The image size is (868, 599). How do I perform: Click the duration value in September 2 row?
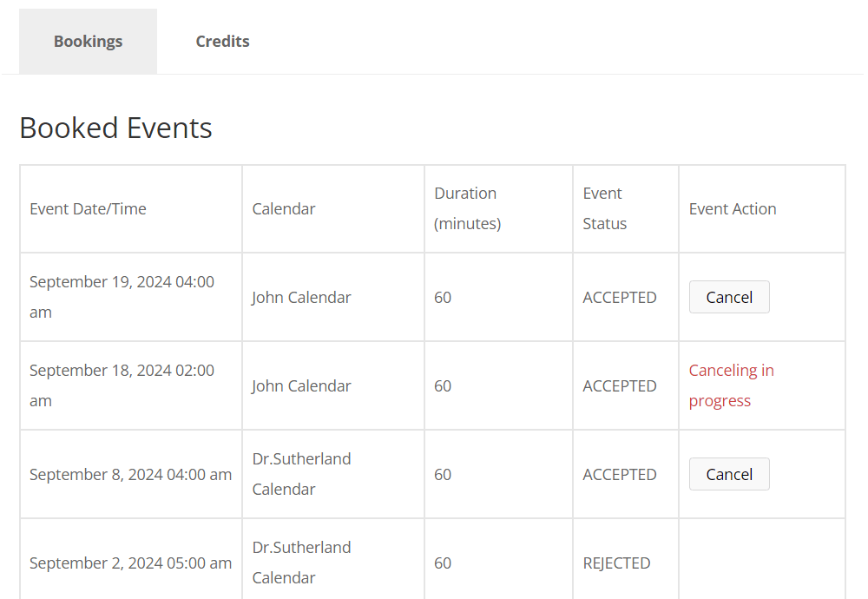tap(443, 563)
